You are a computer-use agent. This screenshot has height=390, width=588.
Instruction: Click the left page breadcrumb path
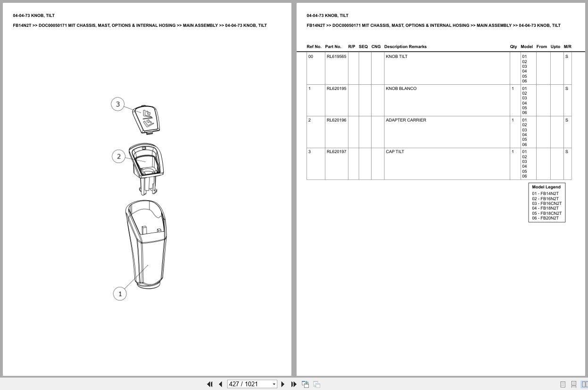pos(140,25)
